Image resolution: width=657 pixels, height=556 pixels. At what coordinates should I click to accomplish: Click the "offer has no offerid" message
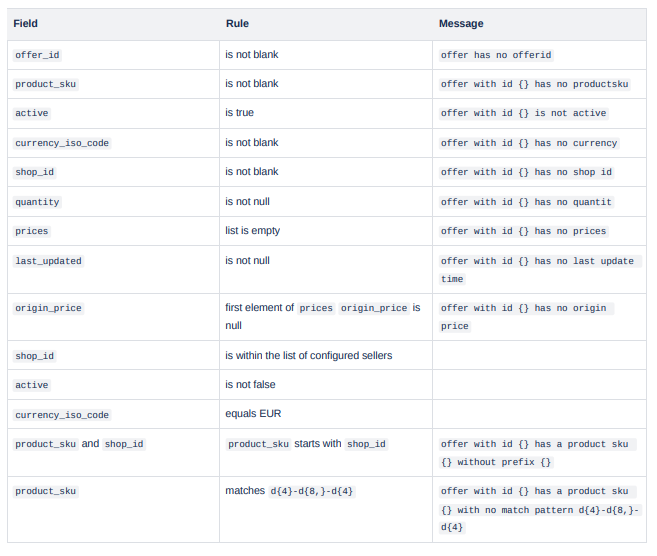pos(496,55)
